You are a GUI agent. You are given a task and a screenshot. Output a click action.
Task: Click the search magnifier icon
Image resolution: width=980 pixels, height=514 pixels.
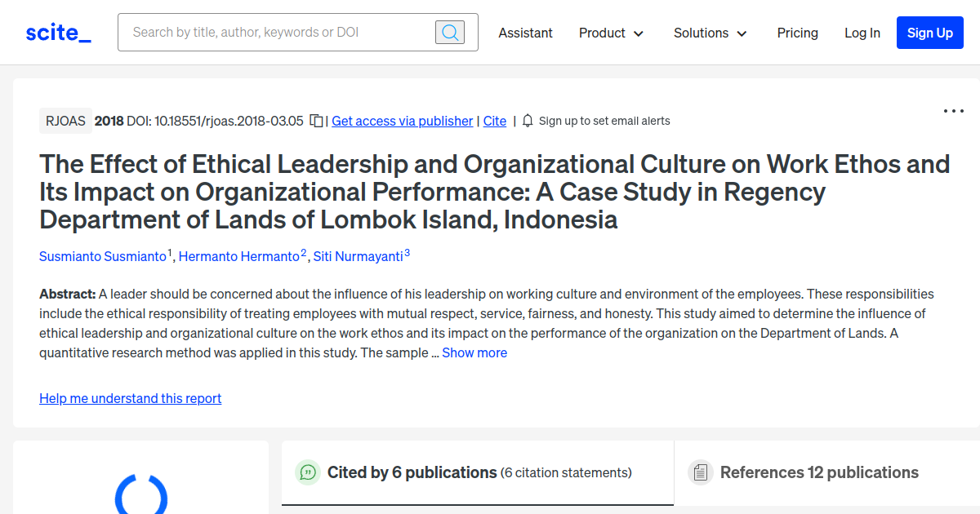449,32
